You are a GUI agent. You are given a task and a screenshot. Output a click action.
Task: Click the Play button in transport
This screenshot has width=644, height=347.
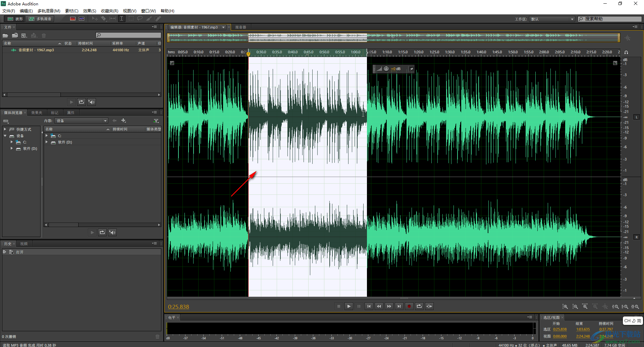[349, 306]
